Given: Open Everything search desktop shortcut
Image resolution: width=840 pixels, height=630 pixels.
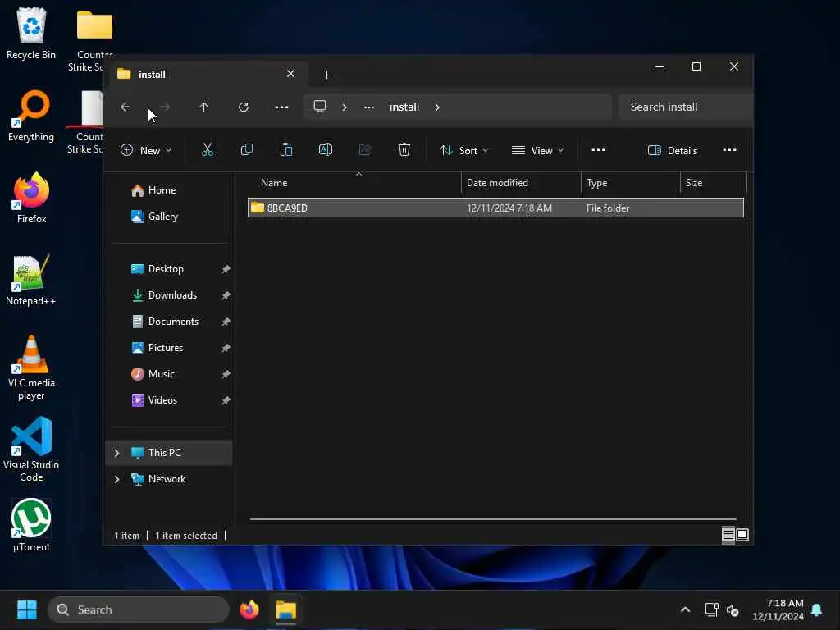Looking at the screenshot, I should click(x=31, y=116).
